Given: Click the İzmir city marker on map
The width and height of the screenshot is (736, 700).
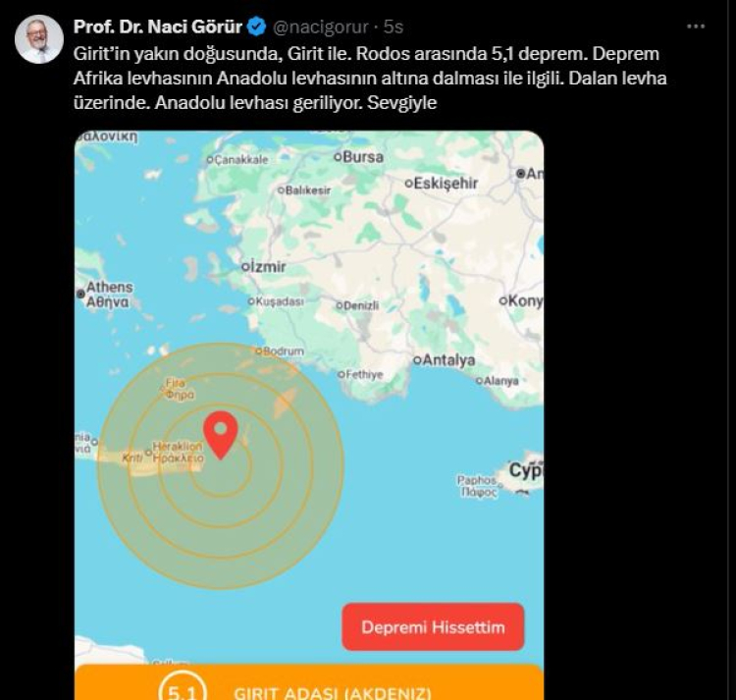Looking at the screenshot, I should pyautogui.click(x=245, y=267).
